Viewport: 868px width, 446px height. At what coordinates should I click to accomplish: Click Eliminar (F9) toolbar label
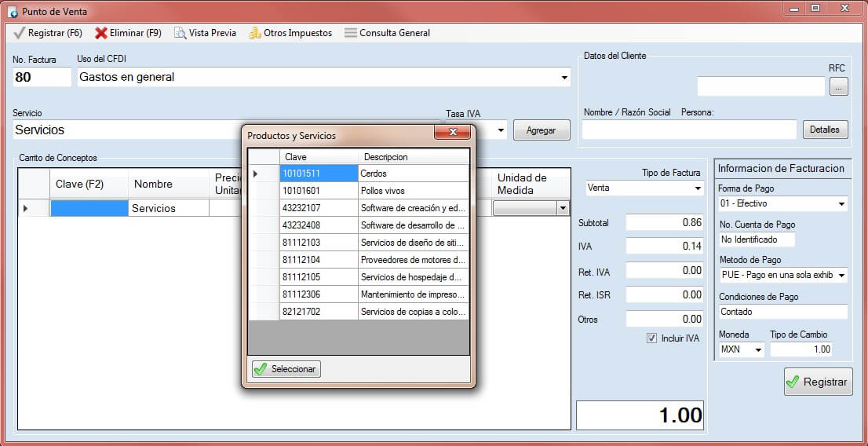click(x=136, y=33)
